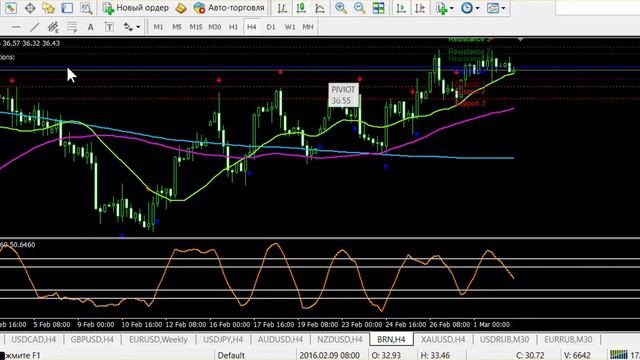Toggle Авто-торговля auto trading
640x360 pixels.
[x=229, y=8]
